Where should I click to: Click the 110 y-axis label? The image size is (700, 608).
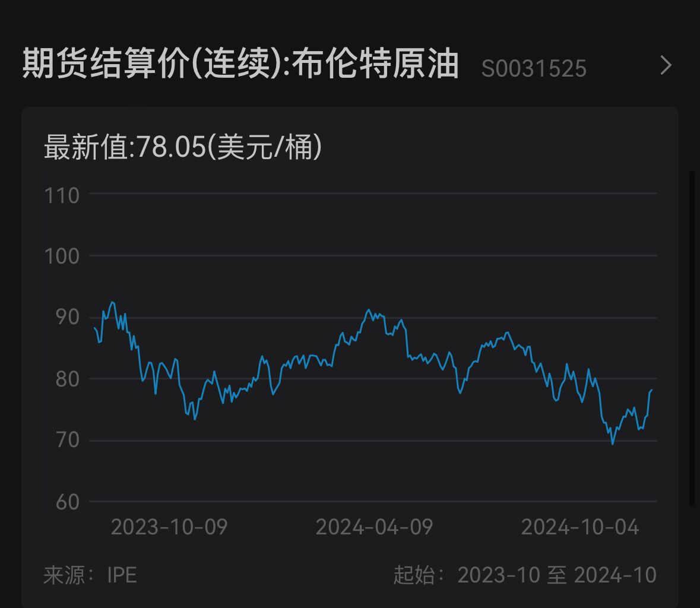click(62, 195)
